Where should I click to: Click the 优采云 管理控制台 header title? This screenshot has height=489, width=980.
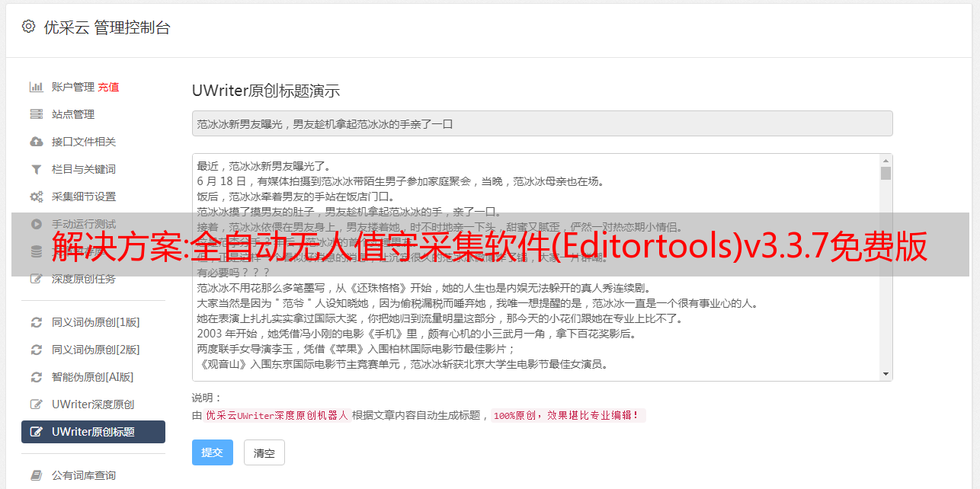(107, 27)
